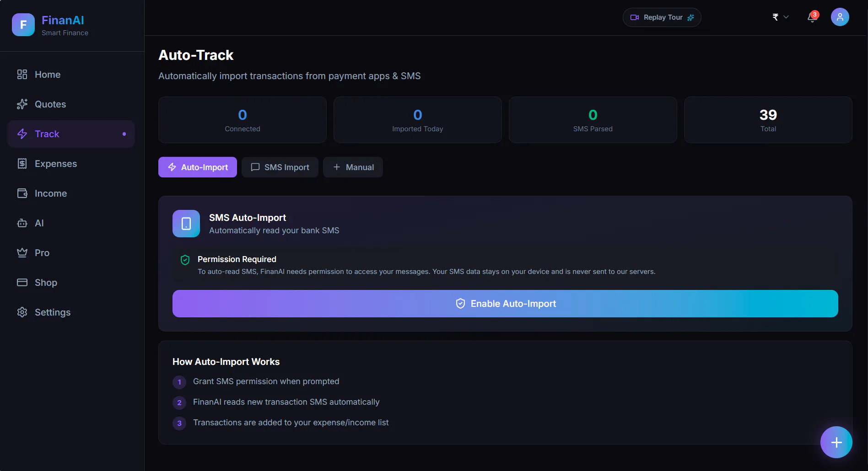Click the Imported Today stat card
The image size is (868, 471).
pyautogui.click(x=418, y=120)
